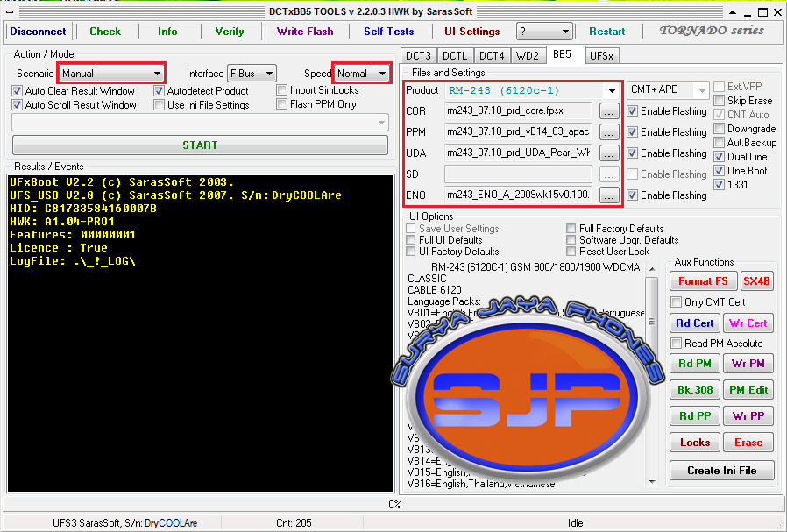Click the Format FS button
Screen dimensions: 787x532
(703, 281)
